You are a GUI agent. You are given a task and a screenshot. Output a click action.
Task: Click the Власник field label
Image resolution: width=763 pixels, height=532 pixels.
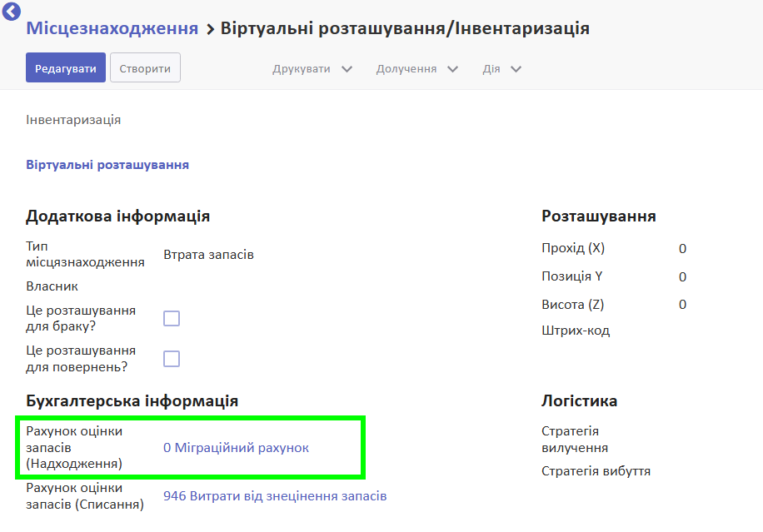(x=52, y=286)
